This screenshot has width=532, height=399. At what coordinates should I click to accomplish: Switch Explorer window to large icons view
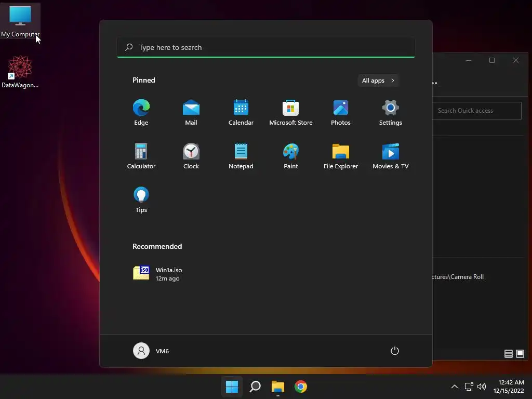click(520, 354)
